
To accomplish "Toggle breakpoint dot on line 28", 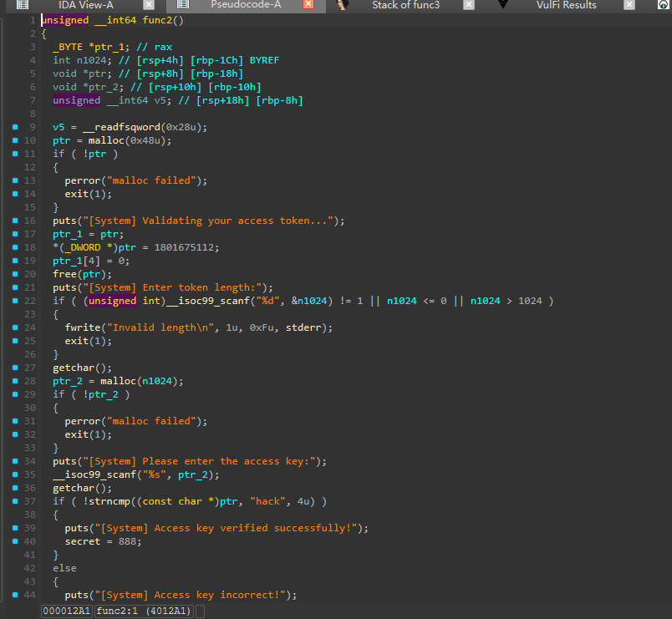I will 15,381.
